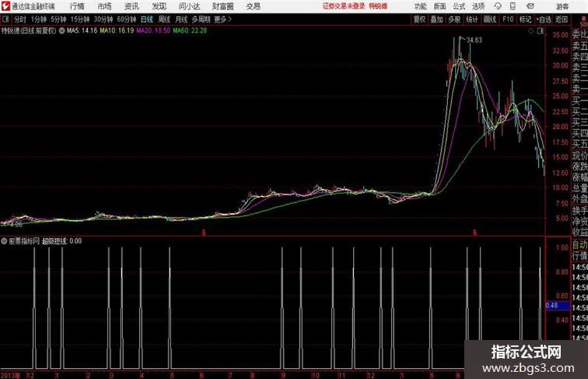588x379 pixels.
Task: Click the 标记 mark button
Action: click(x=525, y=19)
